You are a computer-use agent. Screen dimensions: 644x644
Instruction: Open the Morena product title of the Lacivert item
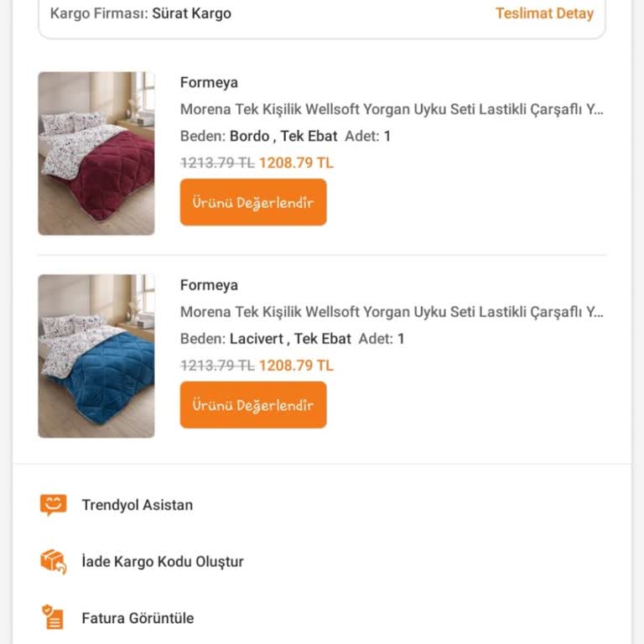pos(392,312)
